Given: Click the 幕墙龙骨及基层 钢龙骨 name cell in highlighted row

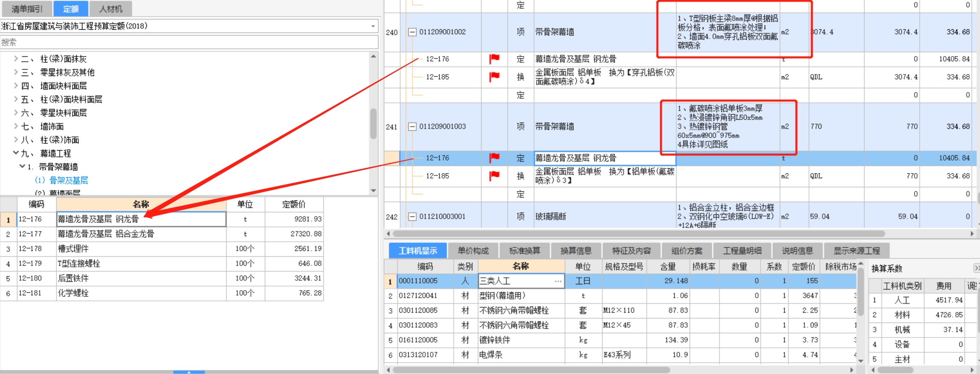Looking at the screenshot, I should click(605, 158).
